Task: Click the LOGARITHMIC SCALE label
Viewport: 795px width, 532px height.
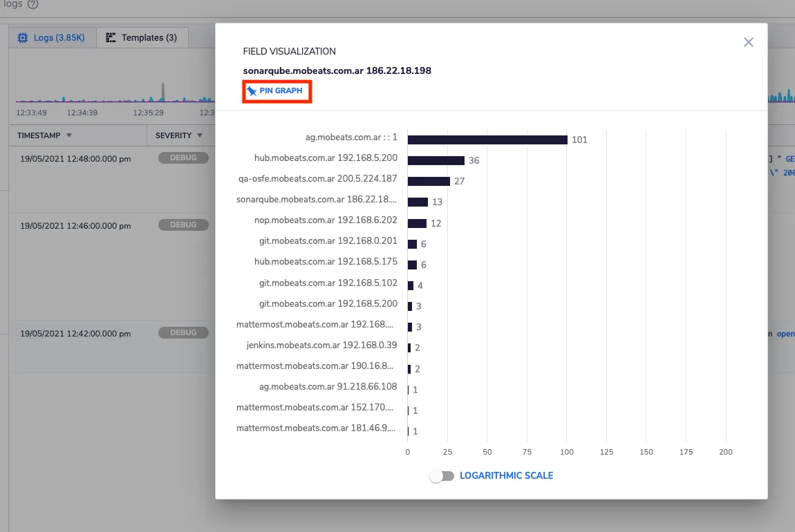Action: pyautogui.click(x=506, y=476)
